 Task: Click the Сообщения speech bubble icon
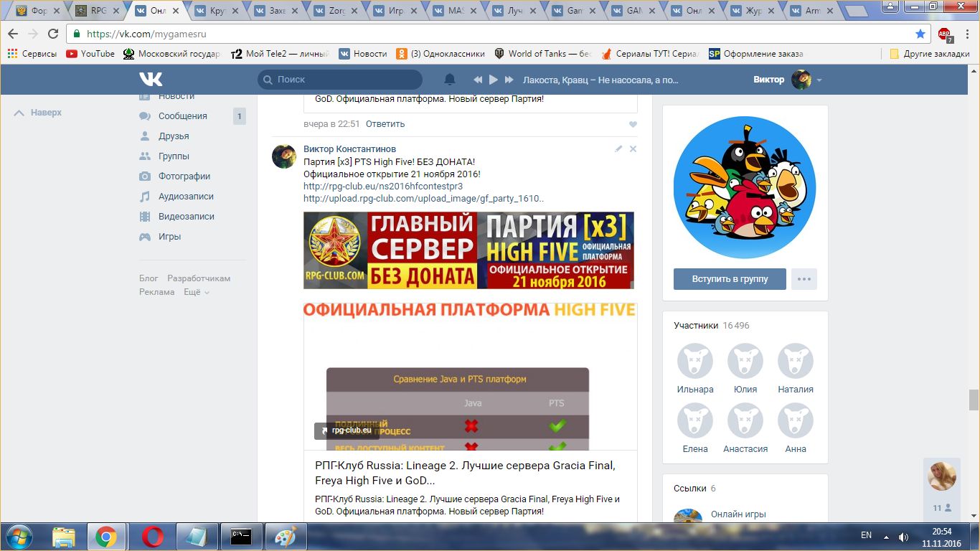tap(145, 116)
